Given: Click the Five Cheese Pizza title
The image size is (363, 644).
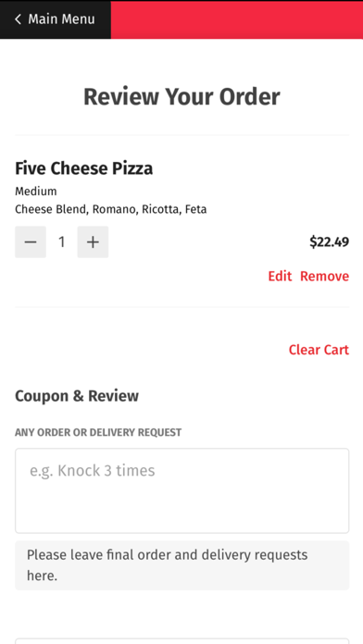Looking at the screenshot, I should coord(84,168).
